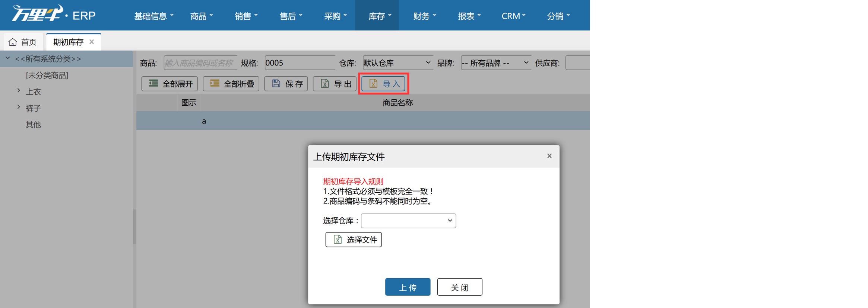868x308 pixels.
Task: Click the 关闭 button in dialog
Action: tap(459, 287)
